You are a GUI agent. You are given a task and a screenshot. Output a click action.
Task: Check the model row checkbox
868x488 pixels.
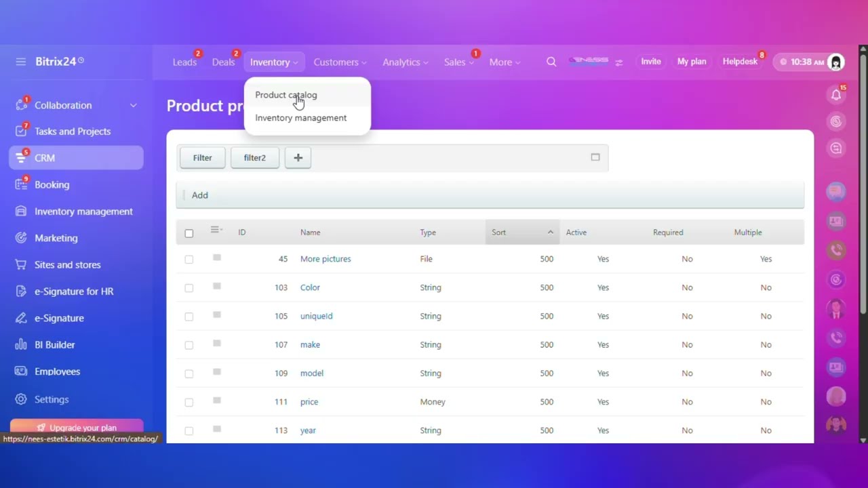189,373
